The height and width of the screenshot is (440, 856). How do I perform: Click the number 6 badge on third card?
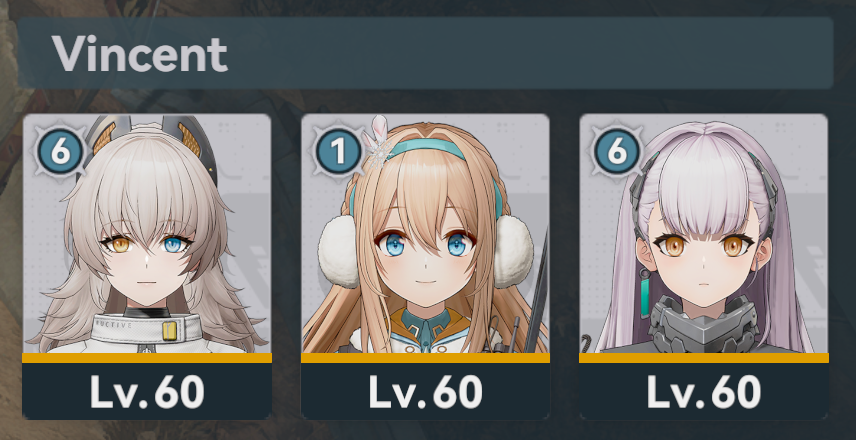coord(617,152)
